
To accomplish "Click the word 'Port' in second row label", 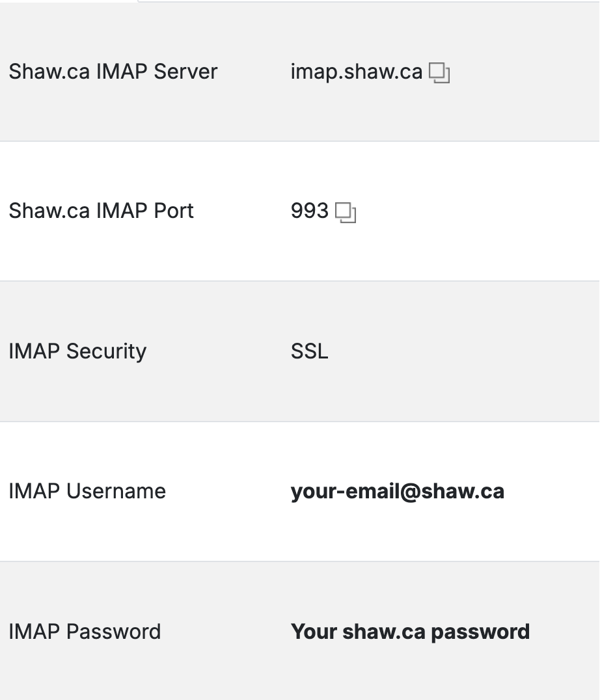I will point(174,211).
